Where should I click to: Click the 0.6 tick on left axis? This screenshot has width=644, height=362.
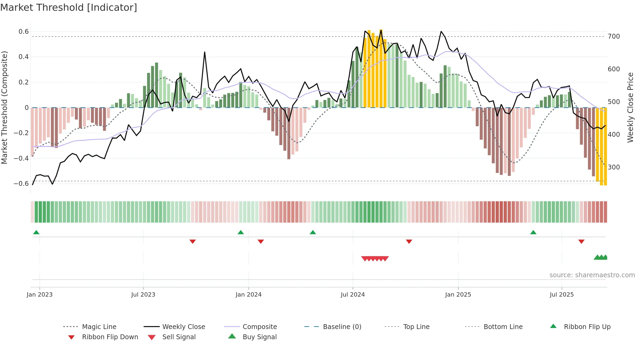[x=24, y=32]
